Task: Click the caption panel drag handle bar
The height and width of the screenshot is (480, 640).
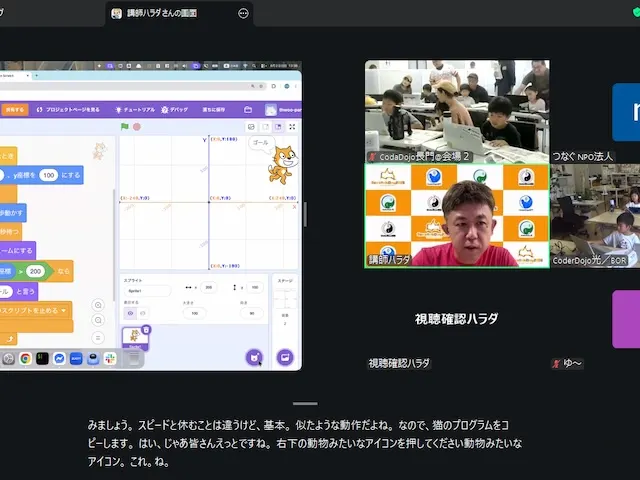Action: [305, 404]
